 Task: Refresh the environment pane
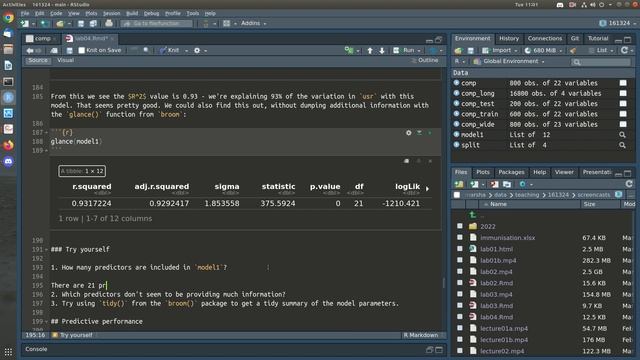pyautogui.click(x=624, y=50)
